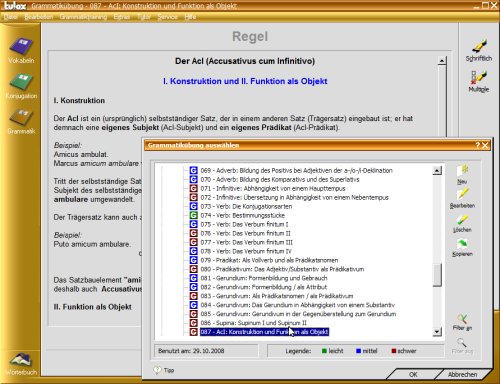This screenshot has width=500, height=384.
Task: Select 075 - Verb: Das Verbum finitum I
Action: [x=245, y=224]
